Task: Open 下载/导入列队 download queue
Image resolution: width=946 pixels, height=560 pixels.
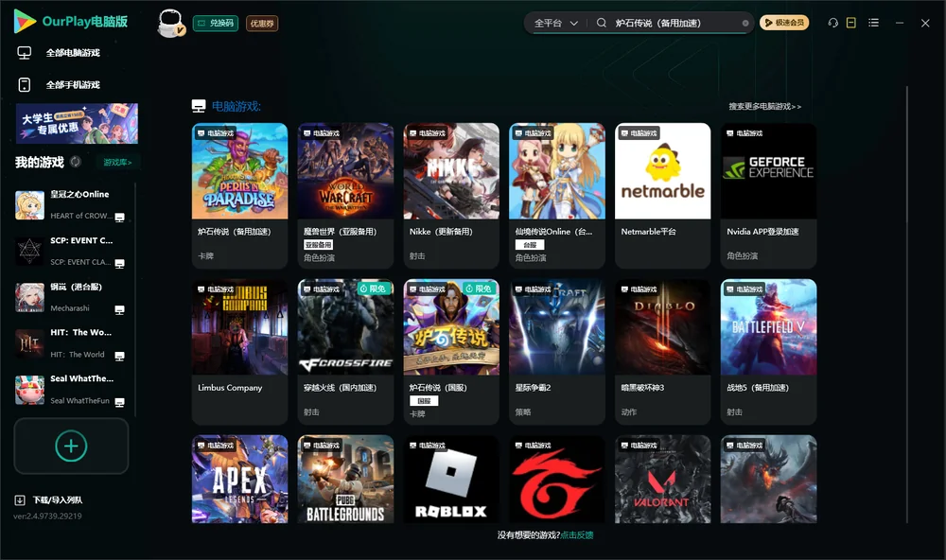Action: (58, 499)
